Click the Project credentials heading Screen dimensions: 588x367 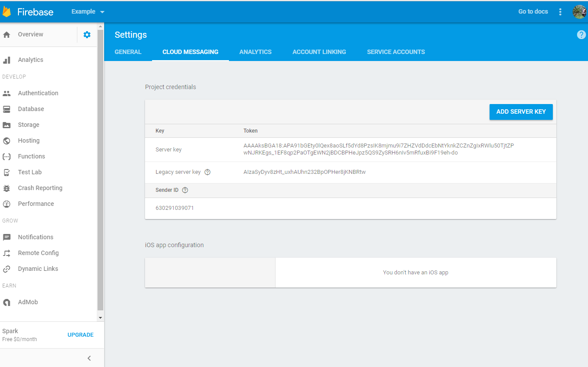tap(171, 87)
